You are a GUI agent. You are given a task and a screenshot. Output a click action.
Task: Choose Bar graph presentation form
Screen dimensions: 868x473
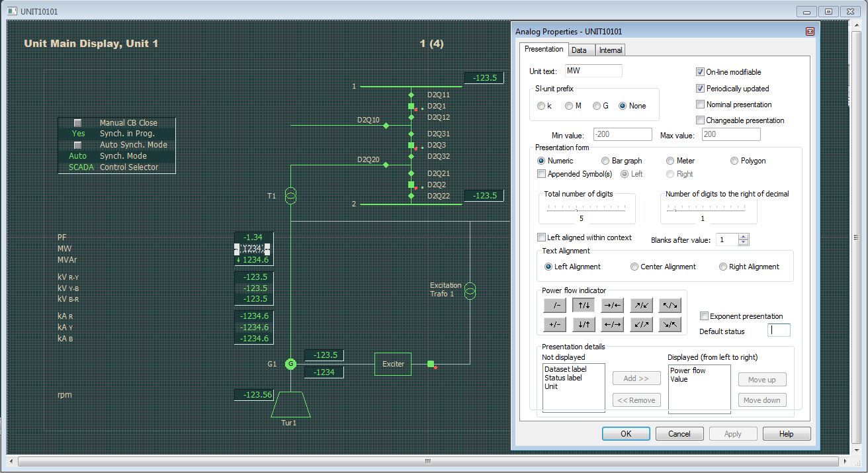coord(605,161)
